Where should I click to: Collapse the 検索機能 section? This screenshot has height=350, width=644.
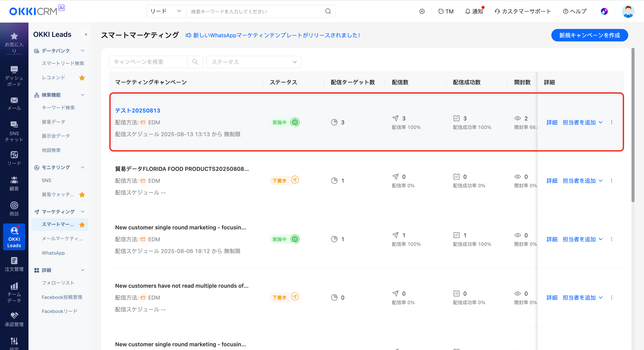coord(83,95)
